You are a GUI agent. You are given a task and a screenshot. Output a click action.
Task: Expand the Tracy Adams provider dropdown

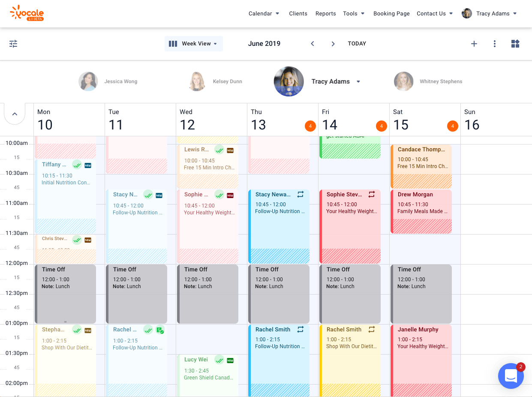(x=358, y=81)
